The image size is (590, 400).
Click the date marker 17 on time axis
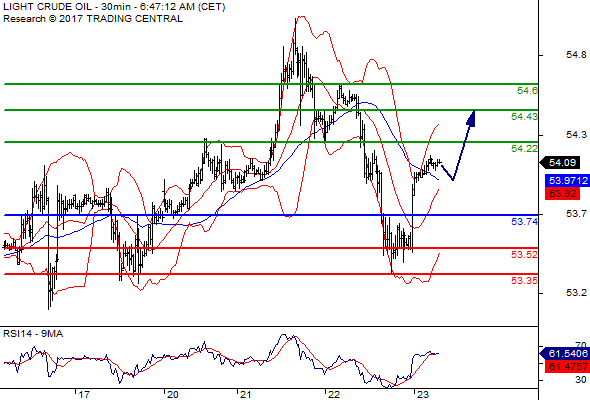coord(84,395)
